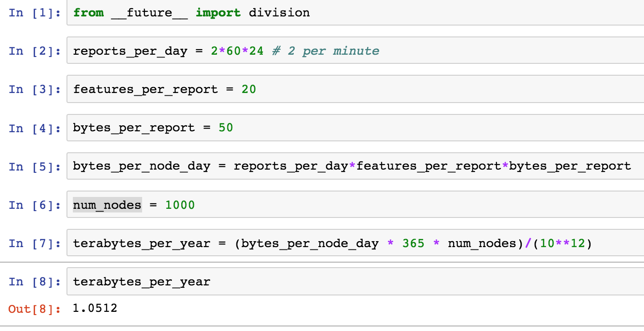Click the highlighted num_nodes variable
Viewport: 644px width, 331px height.
click(x=107, y=205)
